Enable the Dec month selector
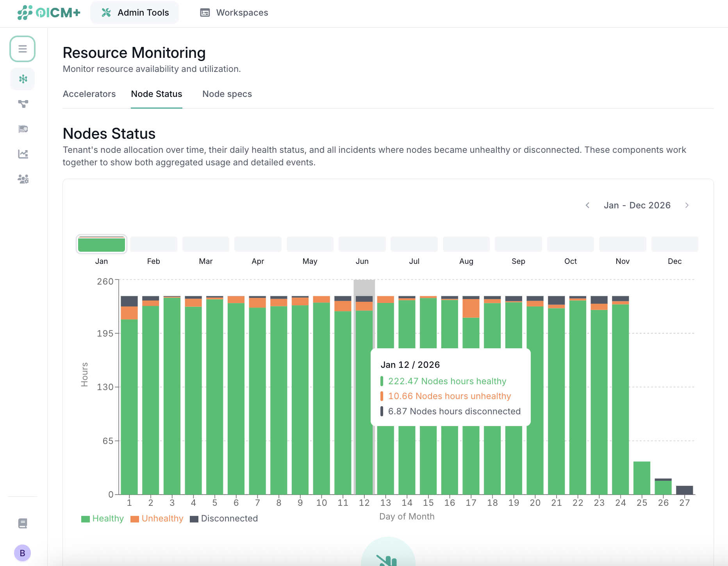 674,244
